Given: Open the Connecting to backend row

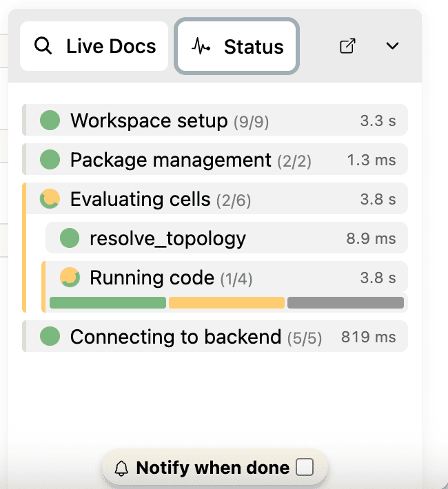Looking at the screenshot, I should [x=176, y=337].
